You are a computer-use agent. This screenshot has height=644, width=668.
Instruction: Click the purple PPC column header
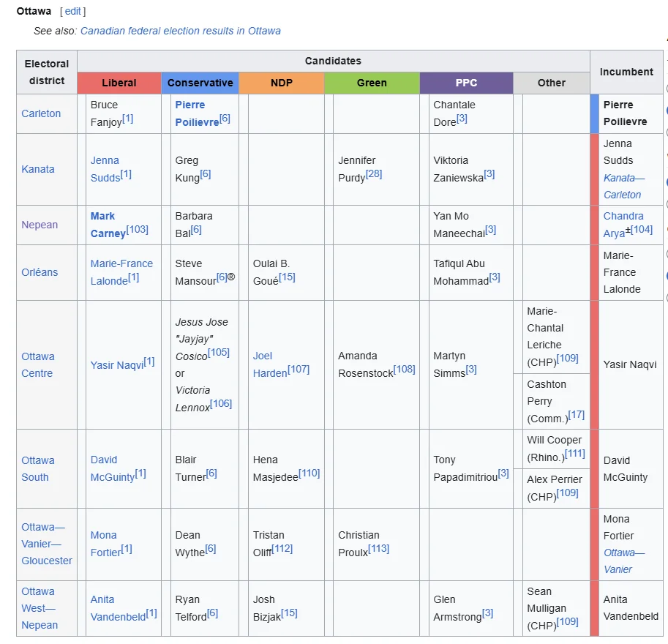(x=466, y=83)
